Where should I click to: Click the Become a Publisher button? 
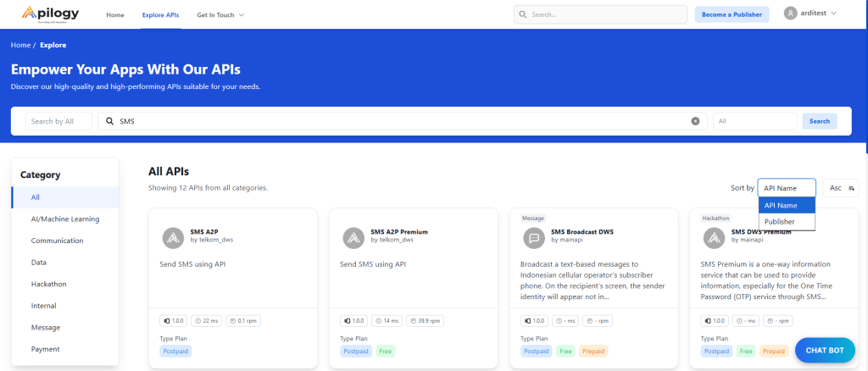732,14
